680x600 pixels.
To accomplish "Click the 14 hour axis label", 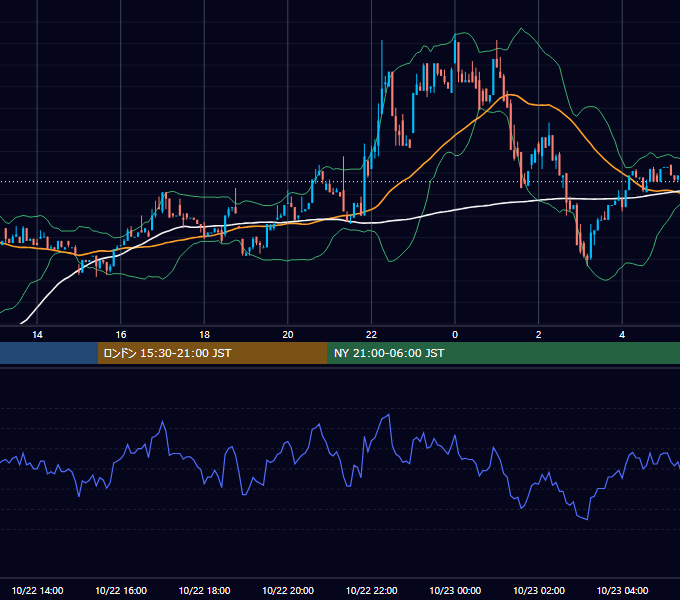I will (37, 335).
